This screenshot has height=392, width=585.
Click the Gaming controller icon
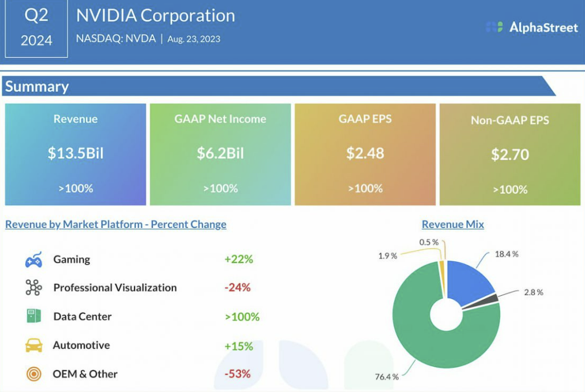pyautogui.click(x=33, y=260)
